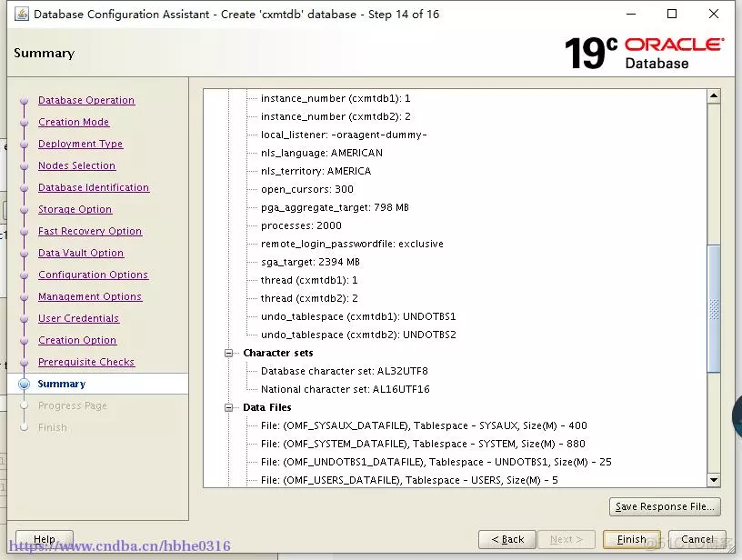Click the Help button
Image resolution: width=742 pixels, height=560 pixels.
point(45,539)
